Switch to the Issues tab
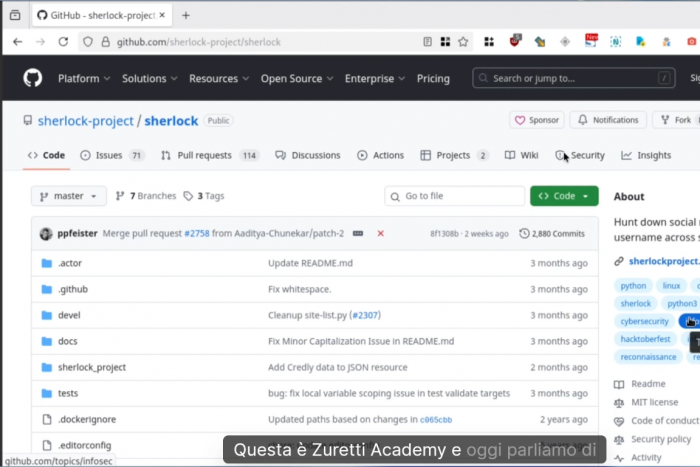 [112, 155]
